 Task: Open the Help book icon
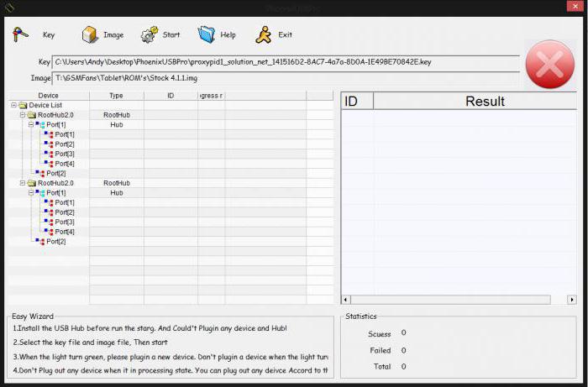coord(206,34)
